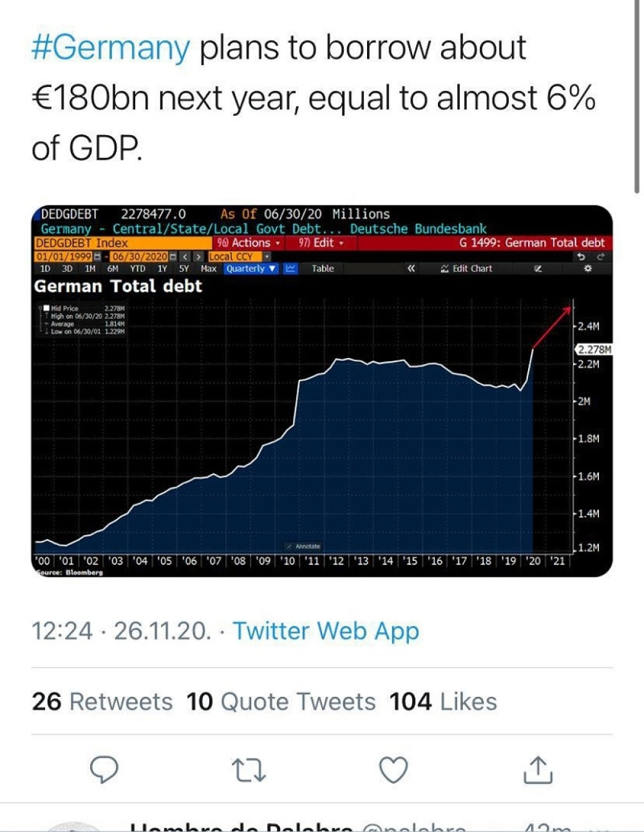
Task: Open the Twitter Web App source link
Action: point(326,630)
